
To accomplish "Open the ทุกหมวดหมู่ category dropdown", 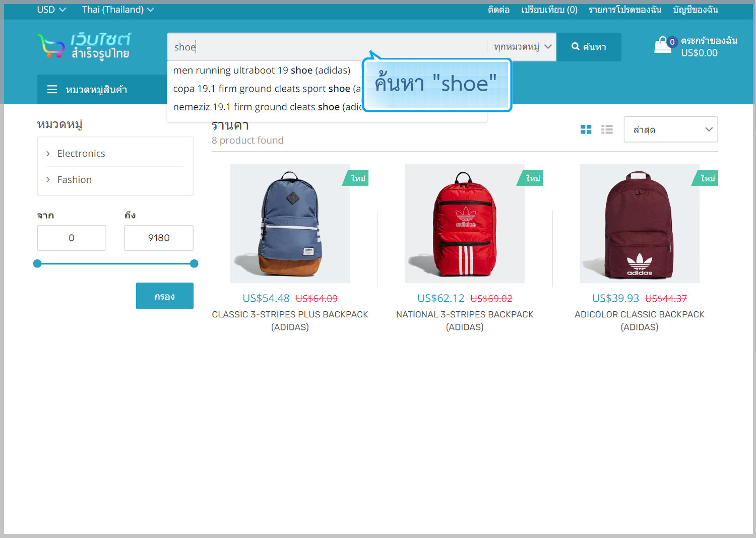I will click(522, 47).
